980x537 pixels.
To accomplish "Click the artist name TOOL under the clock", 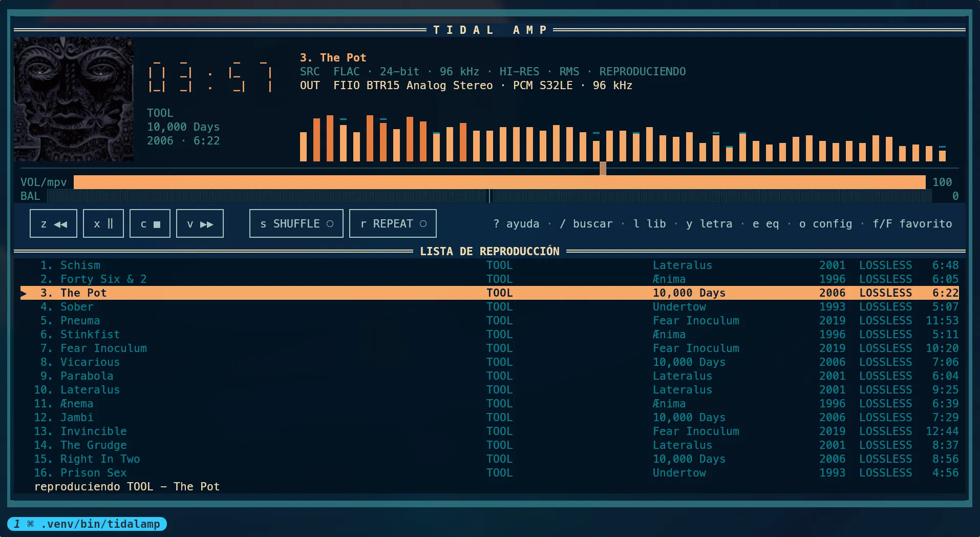I will [160, 113].
